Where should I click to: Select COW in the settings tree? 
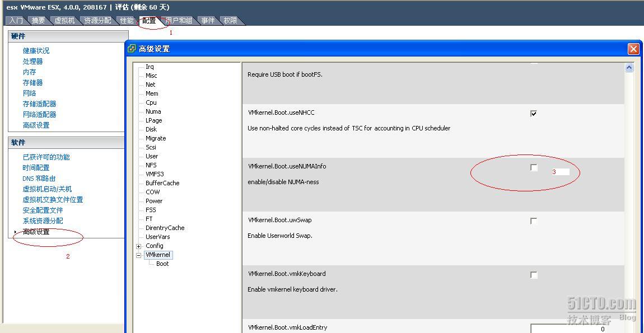coord(152,192)
